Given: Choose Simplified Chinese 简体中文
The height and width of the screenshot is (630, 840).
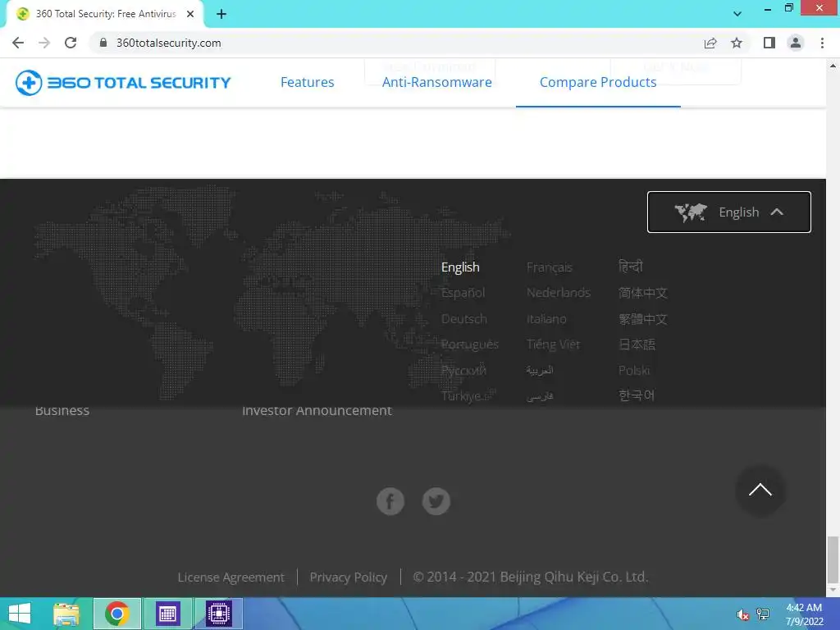Looking at the screenshot, I should [x=643, y=293].
